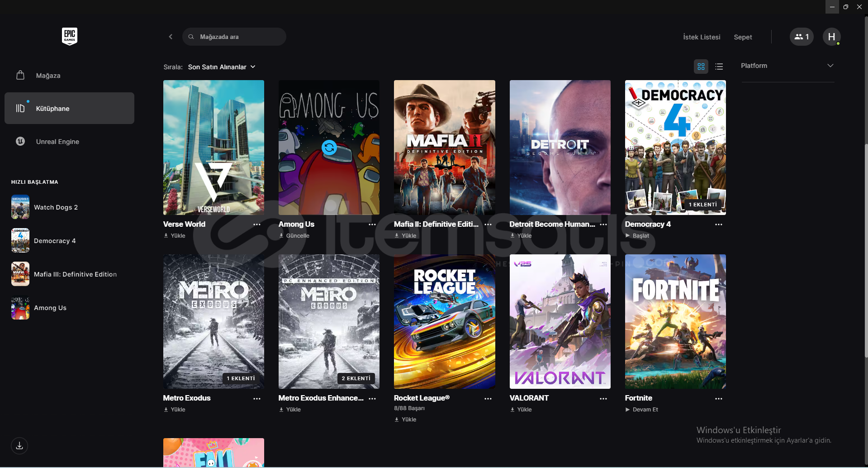The height and width of the screenshot is (468, 868).
Task: Install Rocket League via Yükle
Action: tap(405, 419)
